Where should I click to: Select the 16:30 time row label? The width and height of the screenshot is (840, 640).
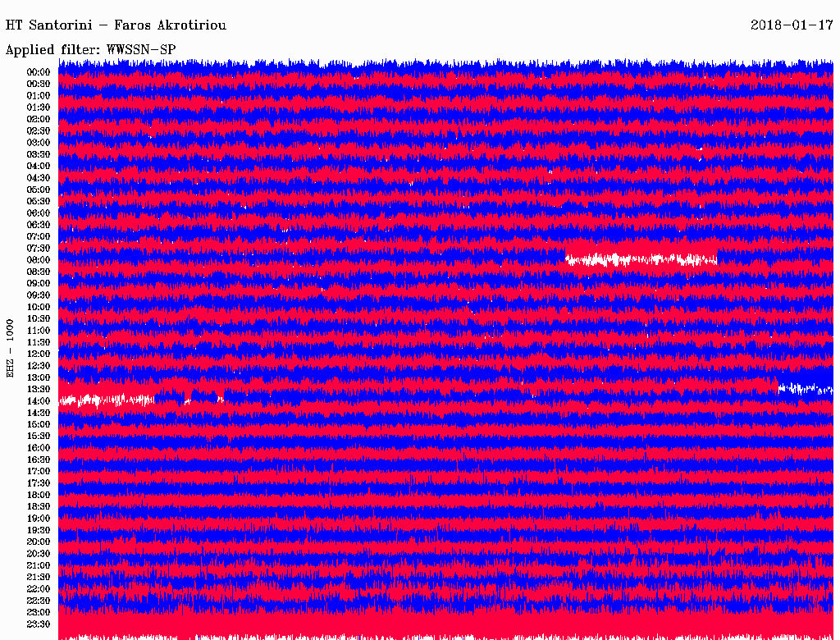tap(39, 460)
